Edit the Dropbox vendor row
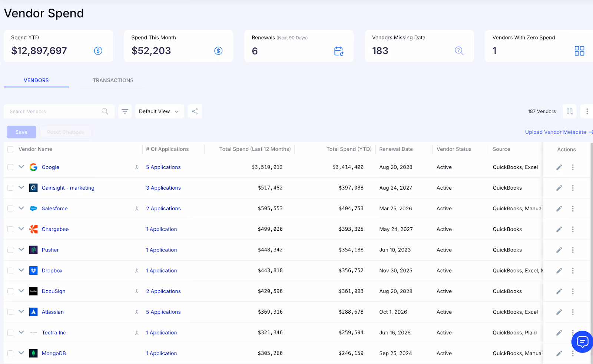Image resolution: width=593 pixels, height=364 pixels. [x=559, y=271]
